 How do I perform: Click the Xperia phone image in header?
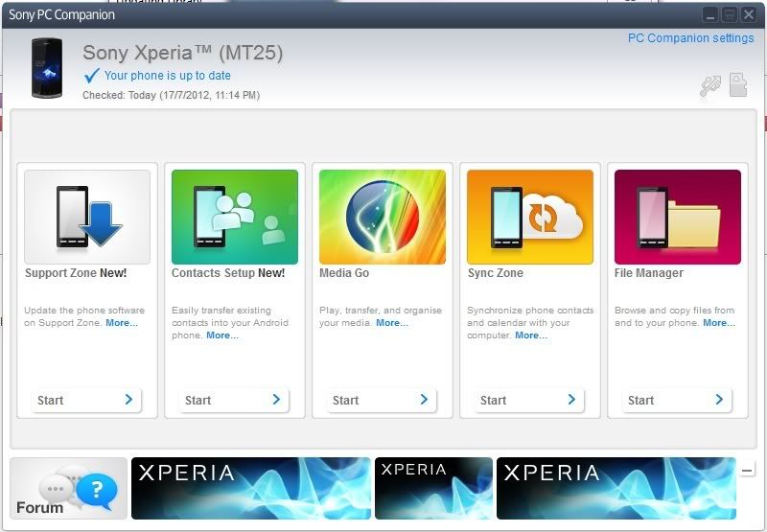pos(47,68)
